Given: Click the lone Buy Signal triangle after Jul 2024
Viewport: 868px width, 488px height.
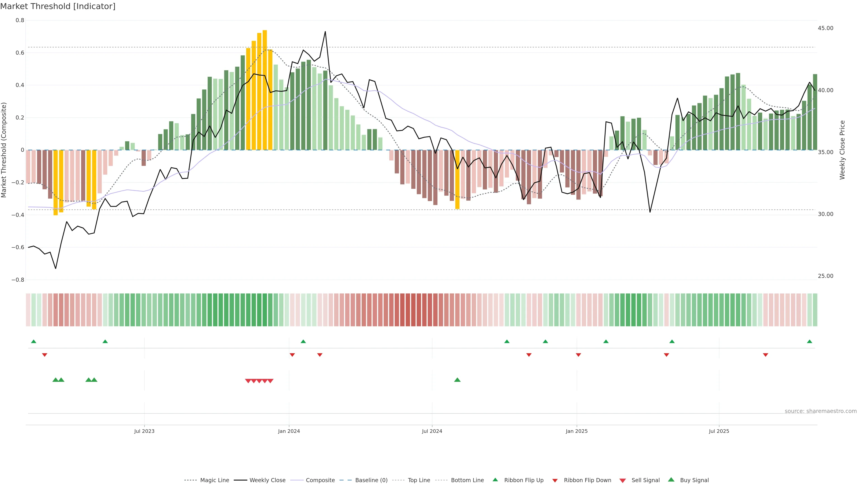Looking at the screenshot, I should tap(457, 380).
